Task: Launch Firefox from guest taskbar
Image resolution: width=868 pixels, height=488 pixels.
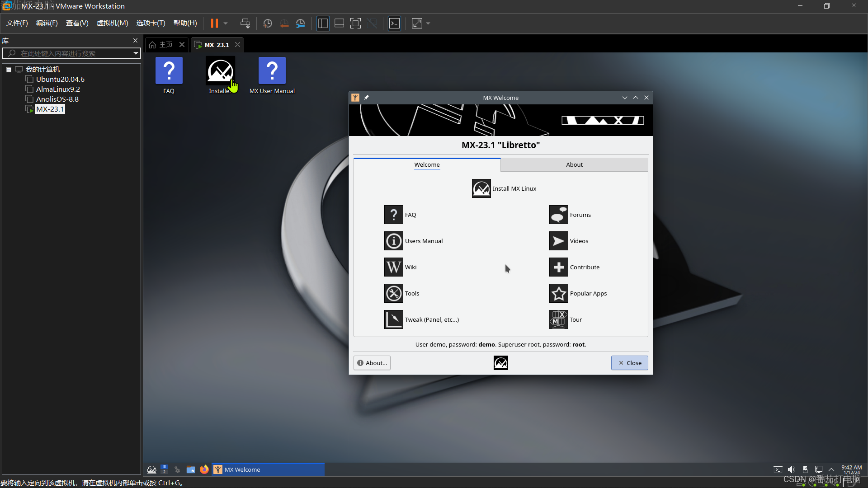Action: coord(204,469)
